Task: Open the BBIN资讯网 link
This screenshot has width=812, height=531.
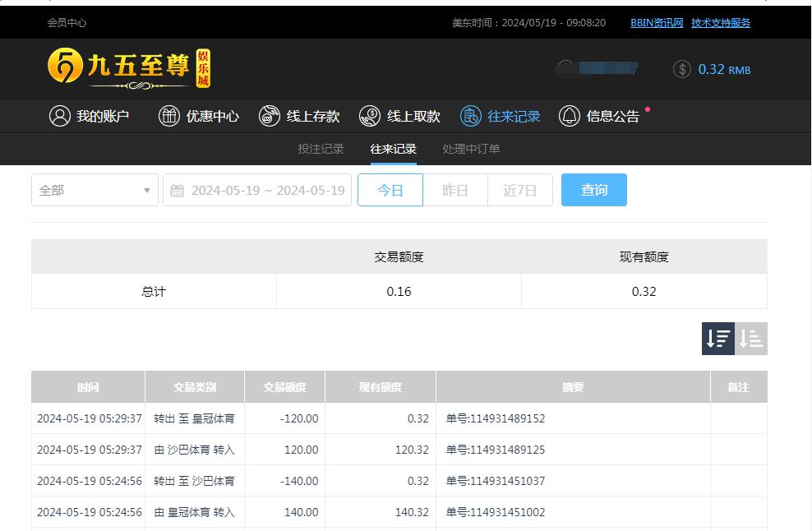Action: click(657, 23)
